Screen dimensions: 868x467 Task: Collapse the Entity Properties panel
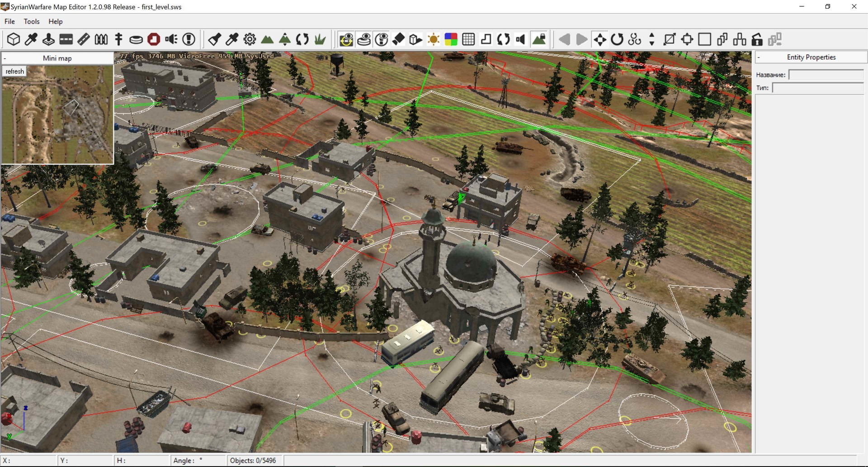[x=759, y=57]
